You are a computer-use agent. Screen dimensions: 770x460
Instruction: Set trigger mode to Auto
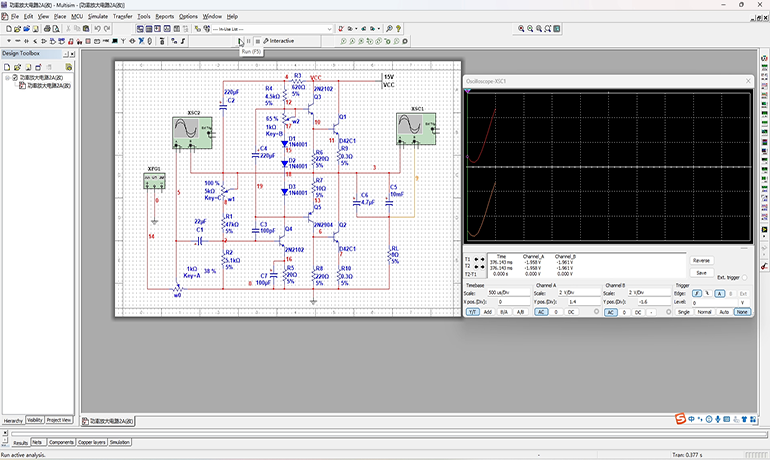click(724, 312)
